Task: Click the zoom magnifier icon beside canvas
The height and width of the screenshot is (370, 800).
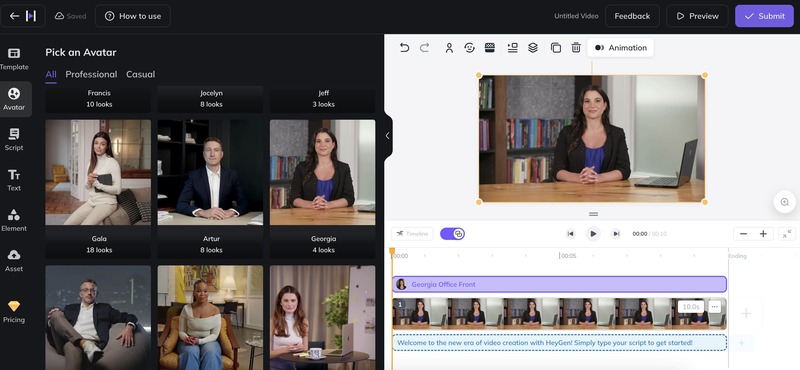Action: click(784, 202)
